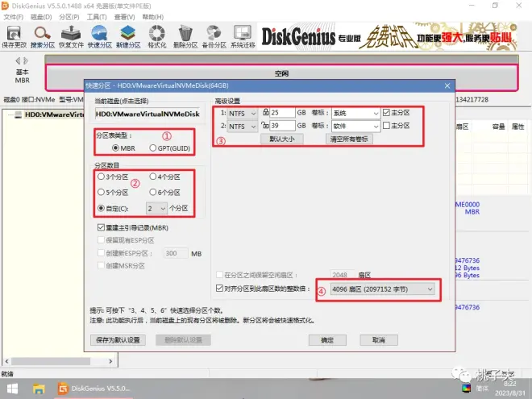The height and width of the screenshot is (399, 532).
Task: Enable 主分区 checkbox for partition 2
Action: click(386, 126)
